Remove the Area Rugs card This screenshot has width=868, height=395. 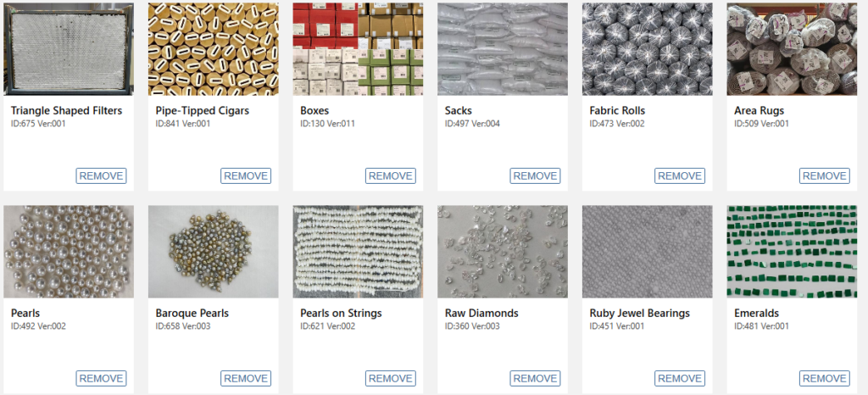click(x=825, y=176)
